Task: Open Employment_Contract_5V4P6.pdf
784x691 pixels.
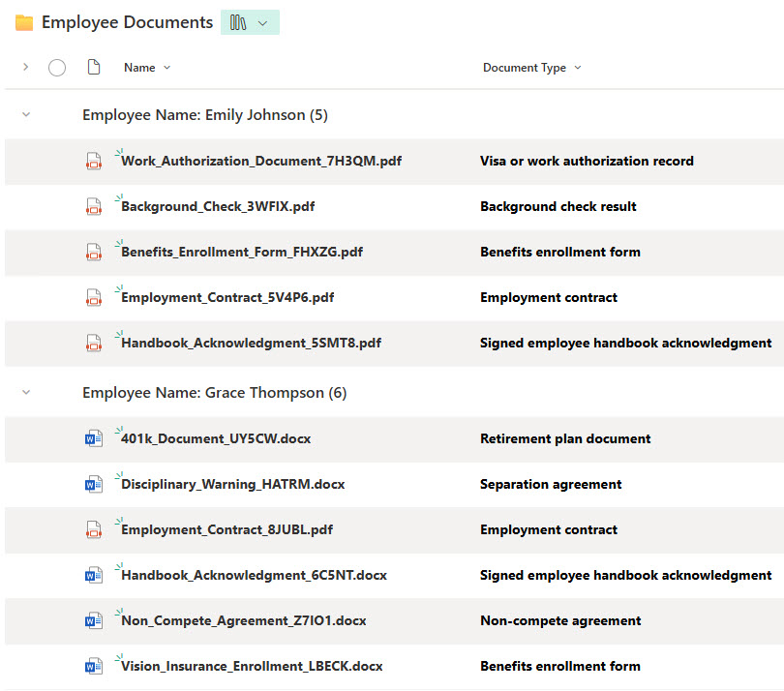Action: tap(227, 297)
